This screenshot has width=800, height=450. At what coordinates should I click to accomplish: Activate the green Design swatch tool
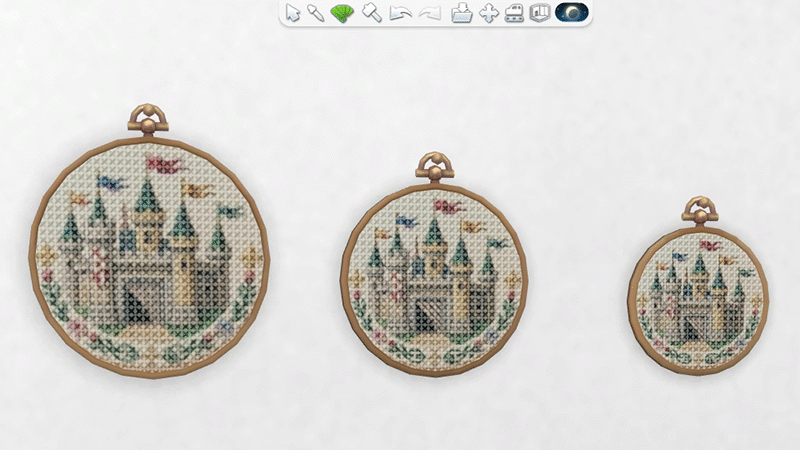(x=342, y=13)
